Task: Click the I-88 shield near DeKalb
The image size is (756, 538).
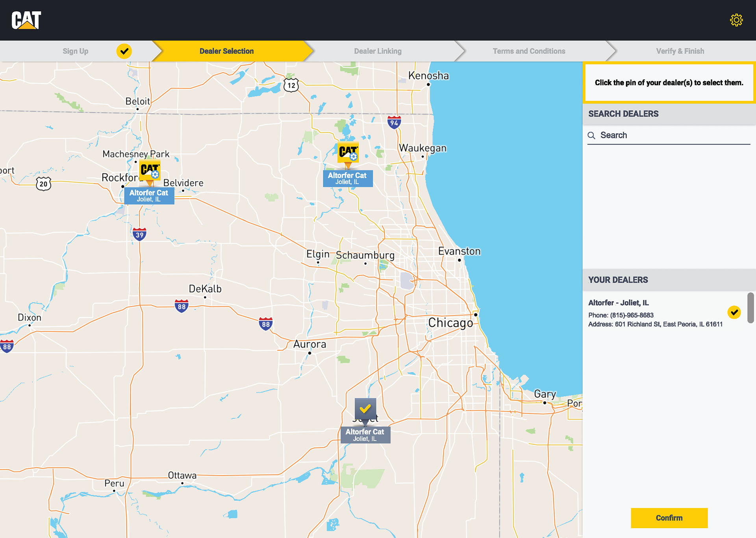Action: [182, 306]
